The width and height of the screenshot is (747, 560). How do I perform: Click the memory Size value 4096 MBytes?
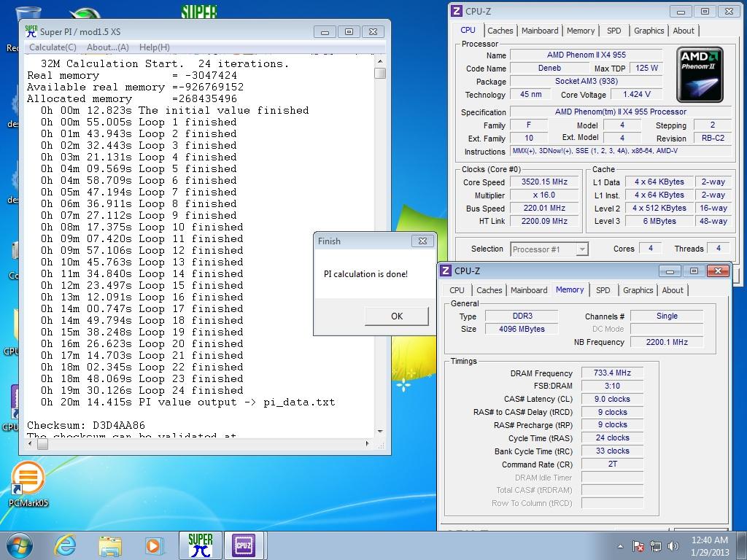tap(522, 329)
